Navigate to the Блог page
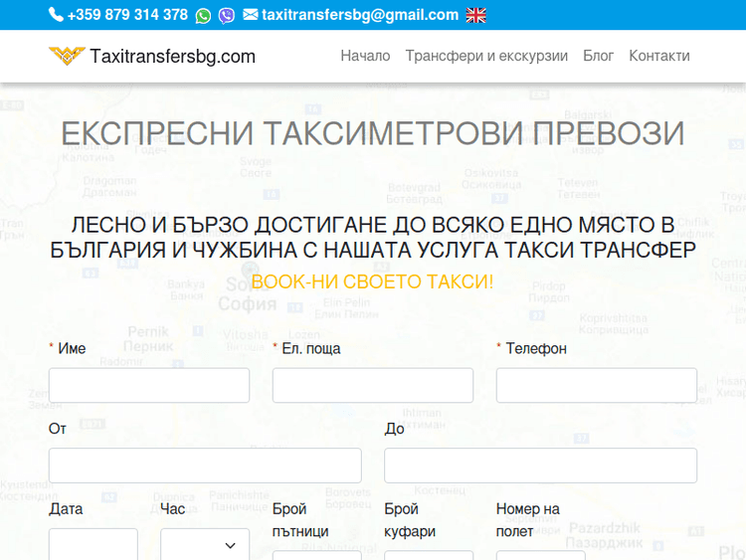Screen dimensions: 746x560 click(x=598, y=56)
